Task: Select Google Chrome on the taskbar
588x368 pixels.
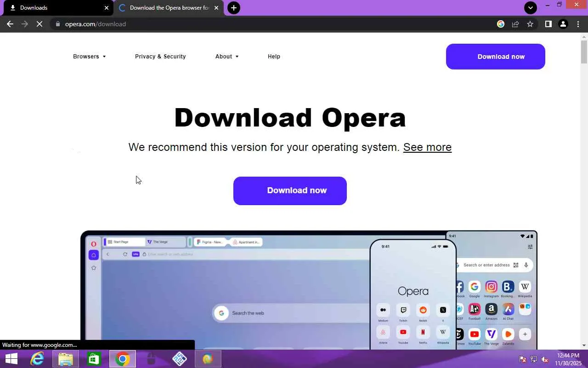Action: click(x=123, y=359)
